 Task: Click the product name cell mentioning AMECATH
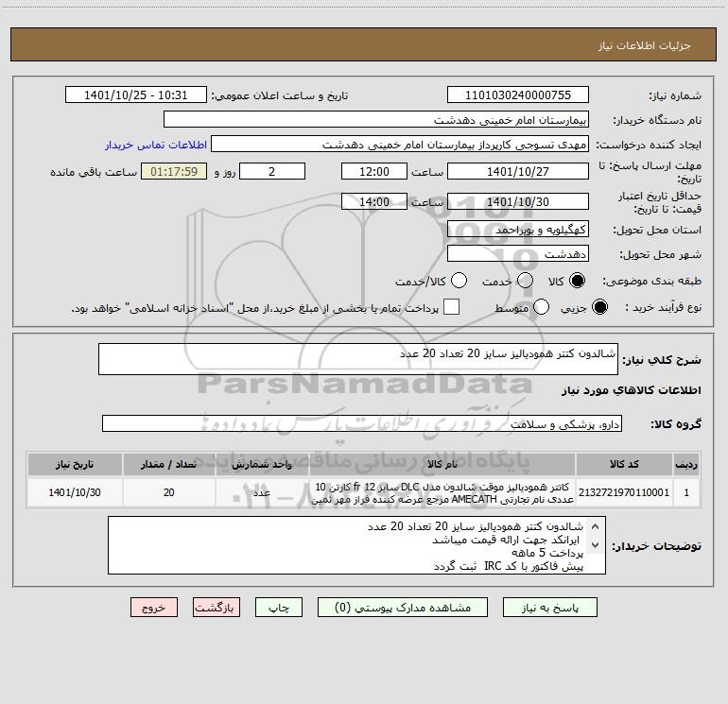[x=442, y=492]
